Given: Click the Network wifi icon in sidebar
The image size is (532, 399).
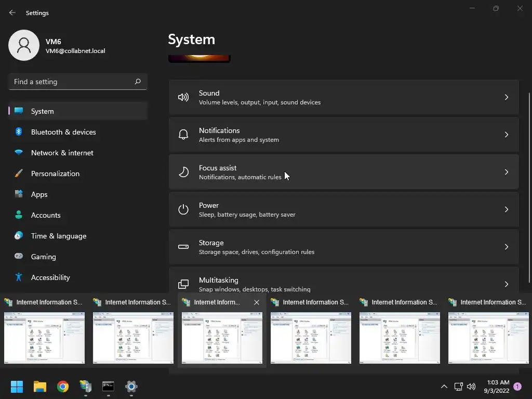Looking at the screenshot, I should coord(19,152).
